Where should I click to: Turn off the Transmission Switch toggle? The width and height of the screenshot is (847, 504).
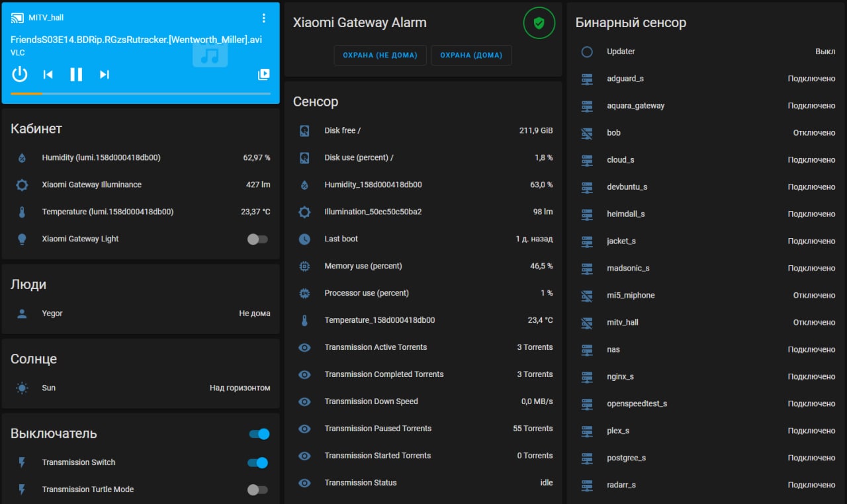(x=258, y=462)
